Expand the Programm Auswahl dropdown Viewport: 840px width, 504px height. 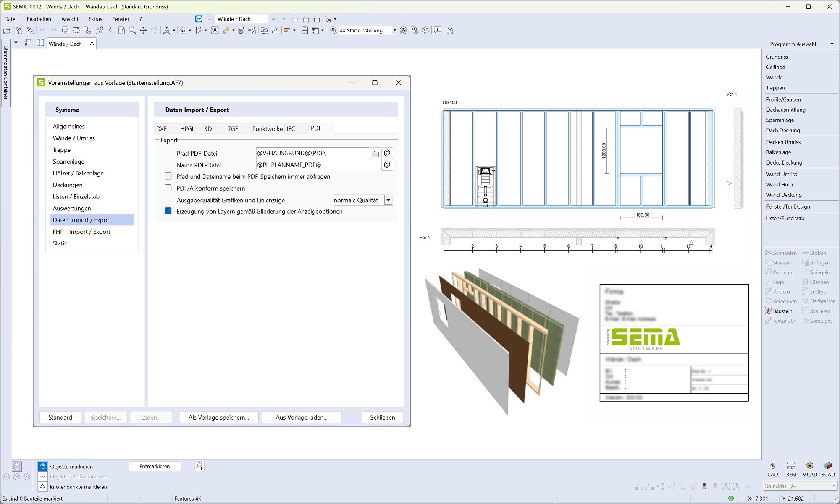pyautogui.click(x=832, y=44)
